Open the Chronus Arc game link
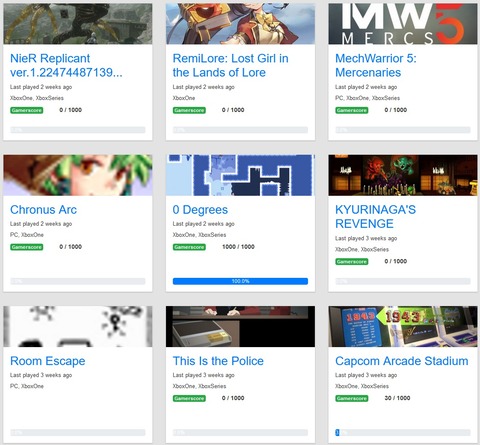Screen dimensions: 480x445 (x=43, y=210)
